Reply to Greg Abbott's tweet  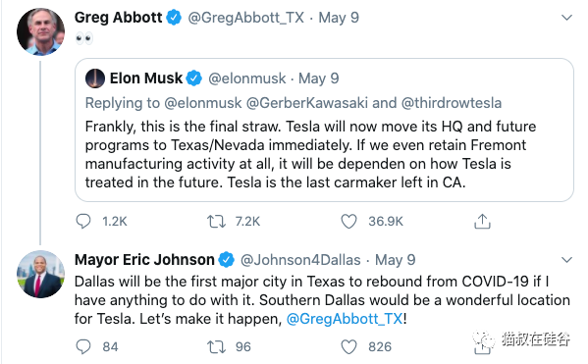click(x=83, y=221)
